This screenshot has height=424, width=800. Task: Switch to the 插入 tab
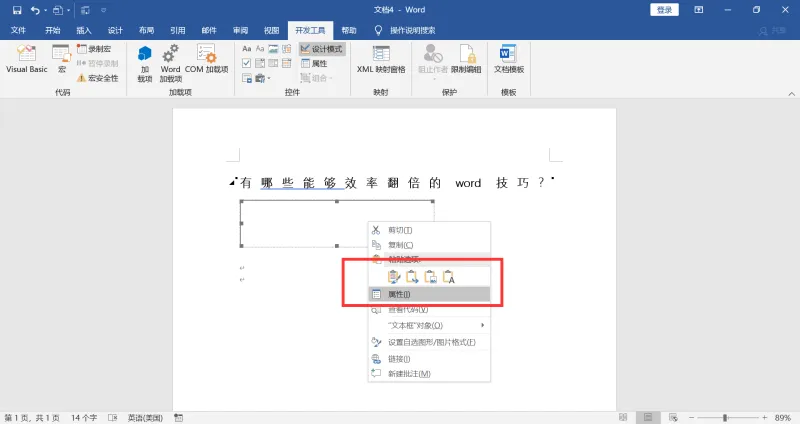[84, 31]
